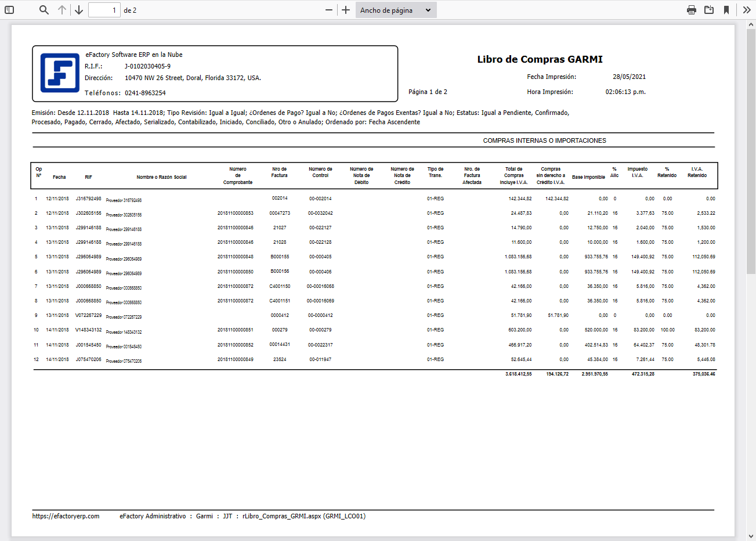Screen dimensions: 756x541
Task: Go to next page with down arrow
Action: 79,10
